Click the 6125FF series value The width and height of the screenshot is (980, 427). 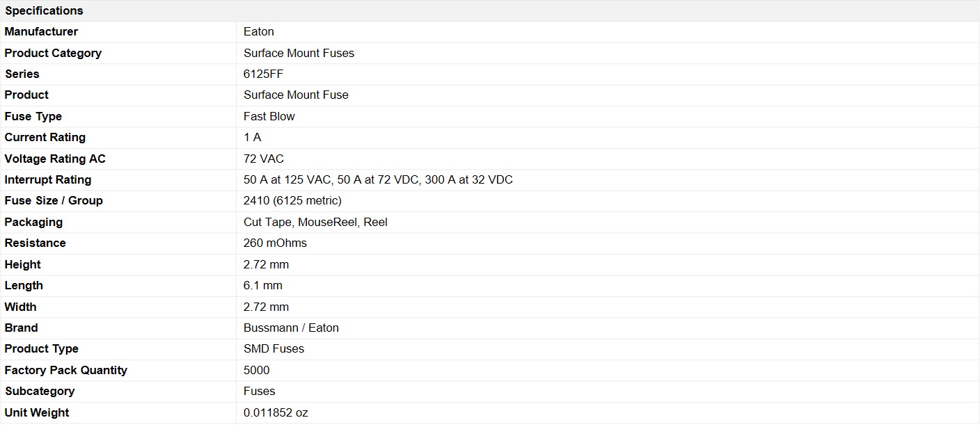263,74
